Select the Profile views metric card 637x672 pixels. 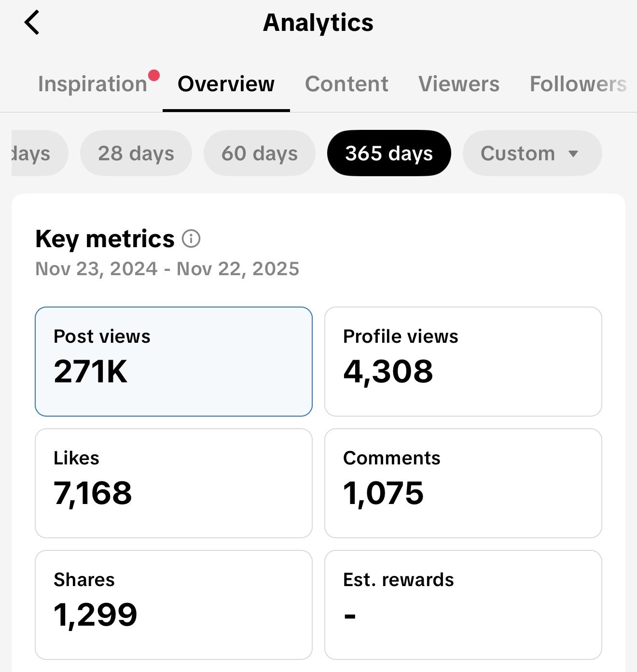point(463,362)
